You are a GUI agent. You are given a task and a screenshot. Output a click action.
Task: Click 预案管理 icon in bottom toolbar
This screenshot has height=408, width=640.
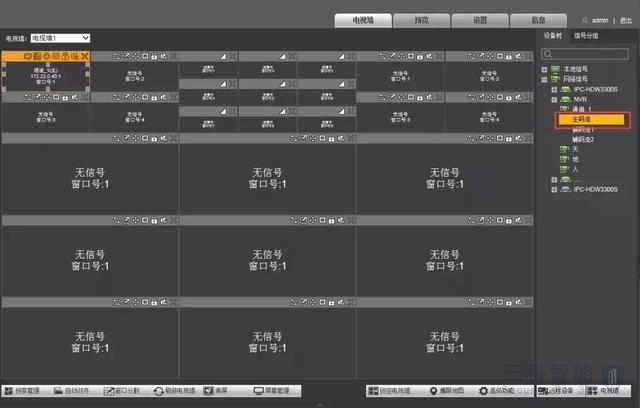click(x=23, y=391)
